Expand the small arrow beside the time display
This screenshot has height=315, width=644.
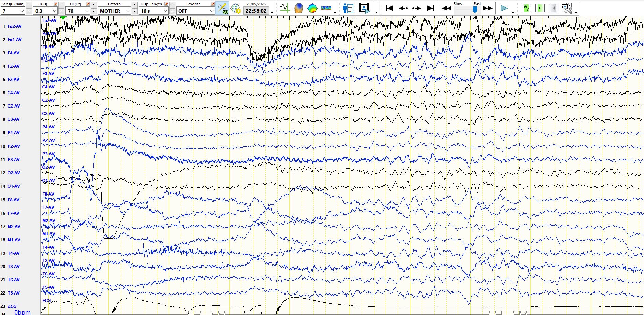point(272,13)
